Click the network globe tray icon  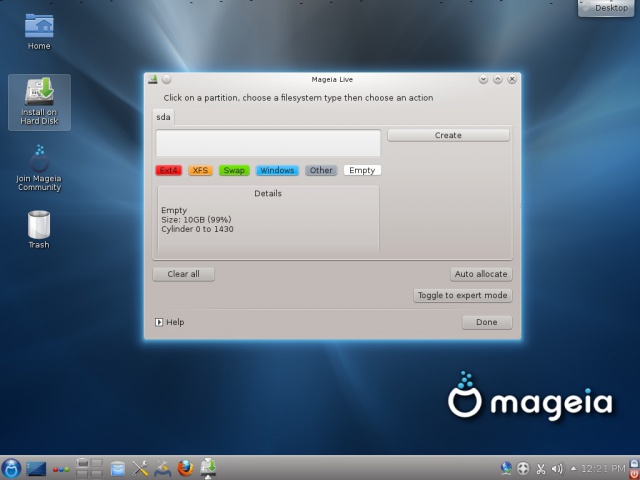click(506, 468)
